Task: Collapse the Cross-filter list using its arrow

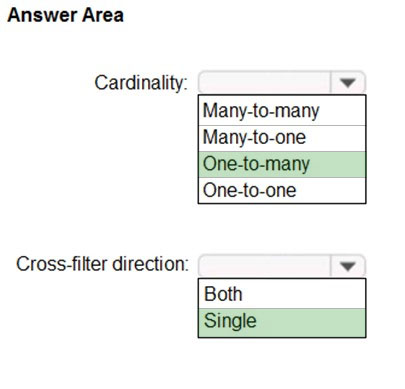Action: [x=348, y=266]
